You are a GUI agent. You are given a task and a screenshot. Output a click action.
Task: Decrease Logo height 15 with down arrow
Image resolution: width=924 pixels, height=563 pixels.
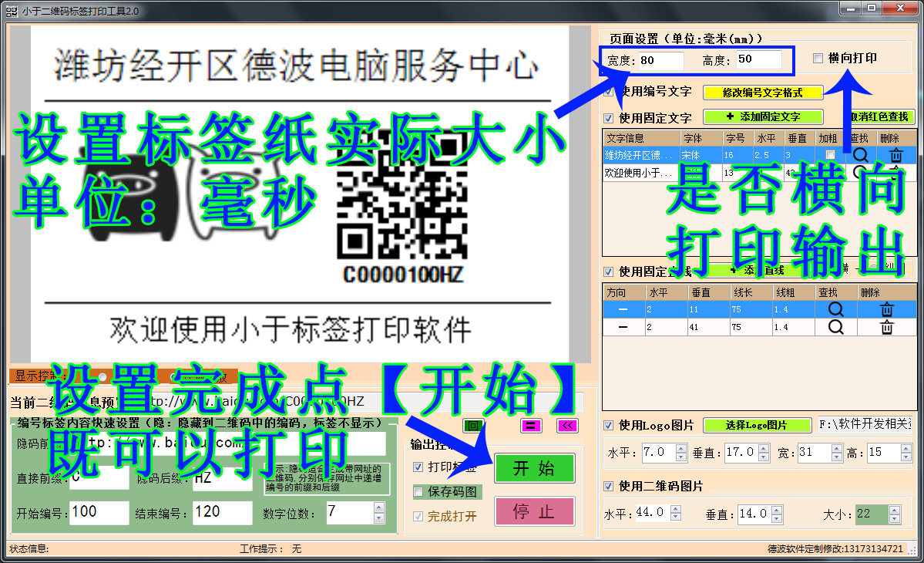click(x=907, y=457)
